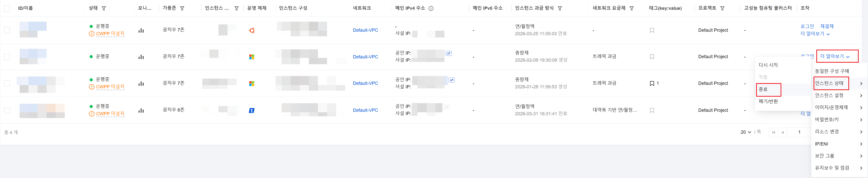Viewport: 868px width, 178px height.
Task: Open Default-VPC link in the fourth row
Action: pos(365,110)
